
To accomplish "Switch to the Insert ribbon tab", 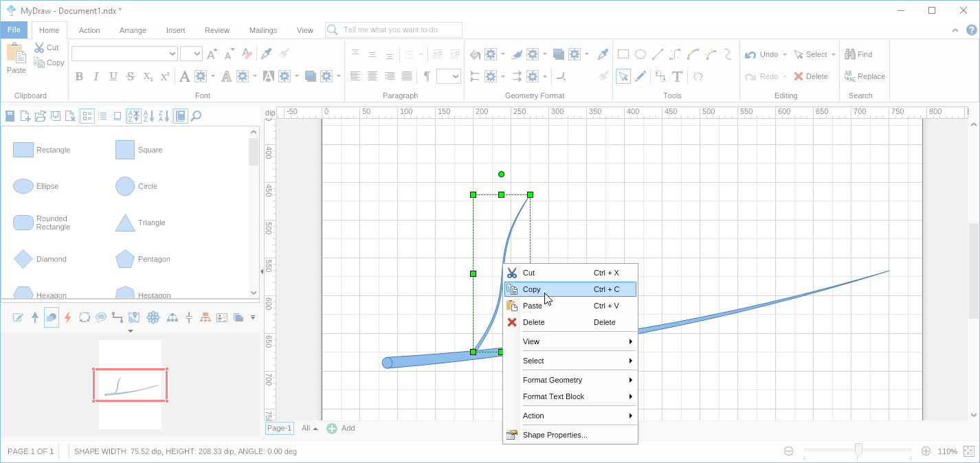I will pyautogui.click(x=175, y=30).
